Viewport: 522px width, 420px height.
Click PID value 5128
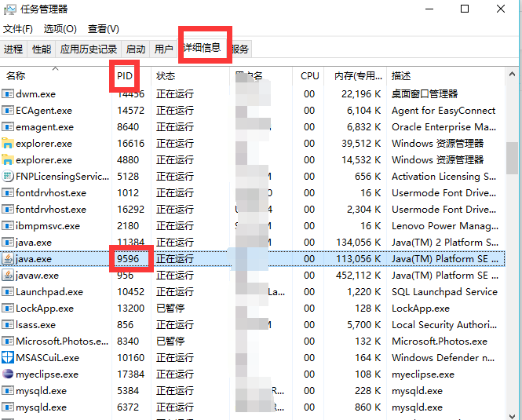128,176
